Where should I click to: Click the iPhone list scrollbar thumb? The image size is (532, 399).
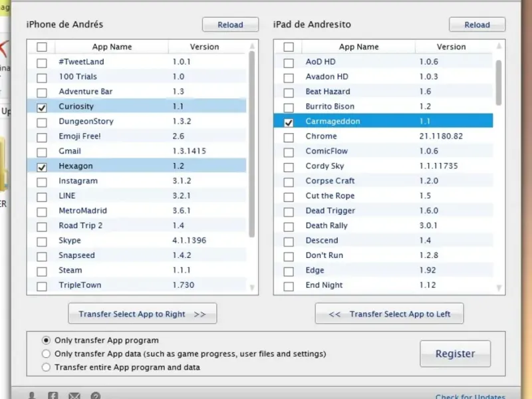tap(252, 144)
